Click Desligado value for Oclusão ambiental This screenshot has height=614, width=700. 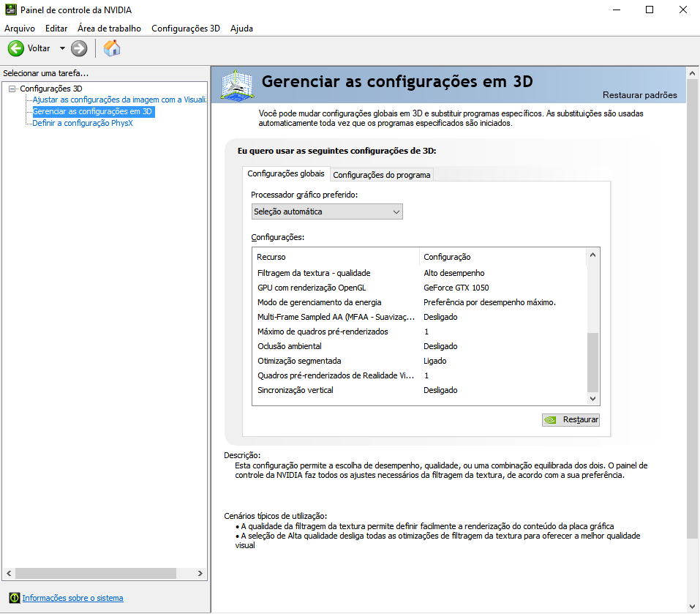coord(440,346)
